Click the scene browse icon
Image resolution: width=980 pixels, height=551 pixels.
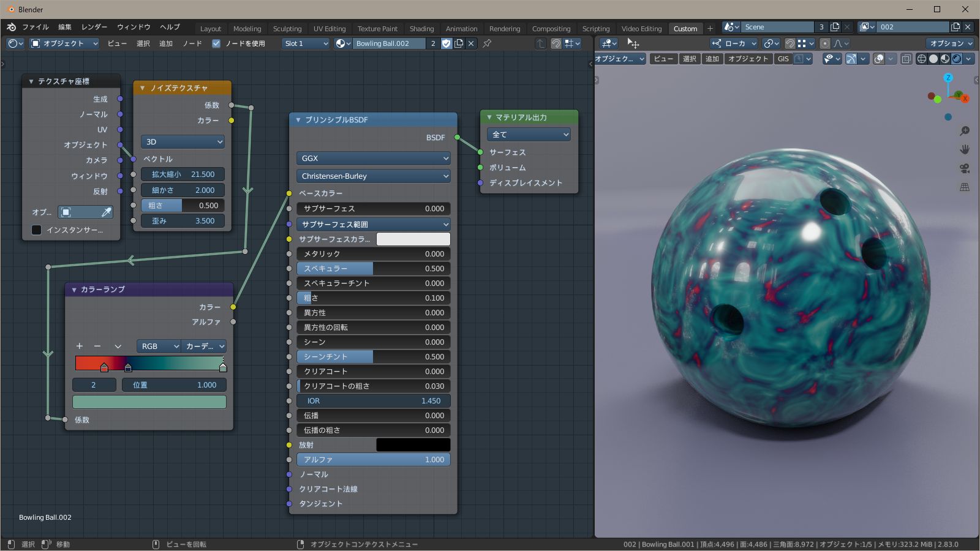(731, 27)
